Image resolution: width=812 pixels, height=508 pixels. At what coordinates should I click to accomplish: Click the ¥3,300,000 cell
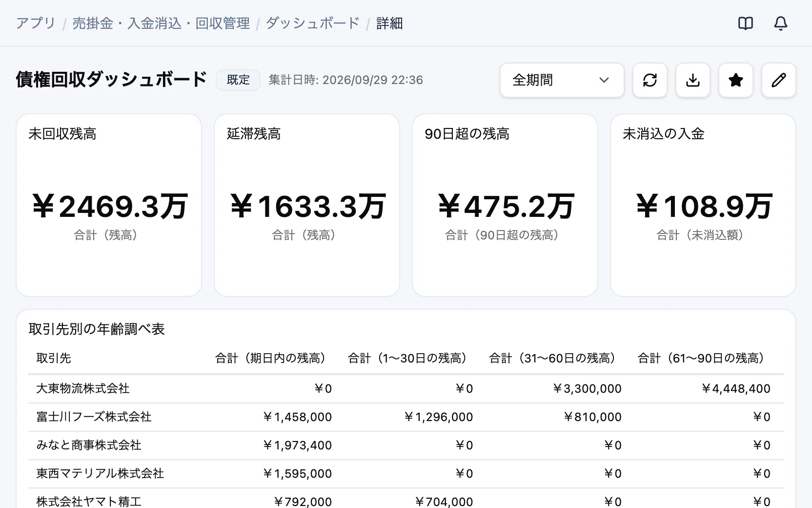tap(587, 389)
